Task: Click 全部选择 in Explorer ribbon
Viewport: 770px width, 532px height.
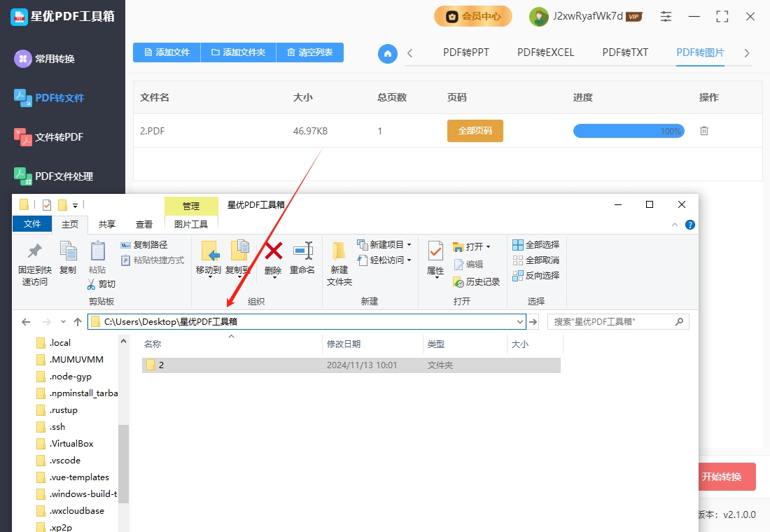Action: 535,244
